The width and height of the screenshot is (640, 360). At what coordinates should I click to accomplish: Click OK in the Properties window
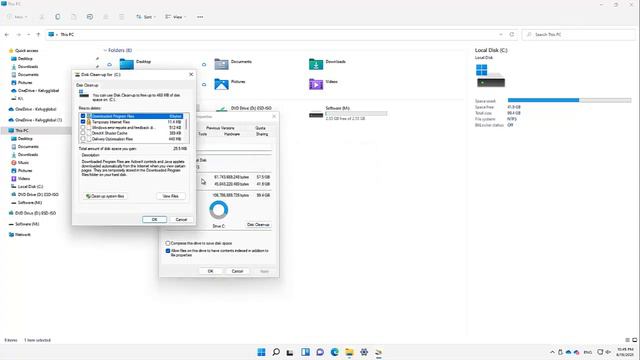(210, 271)
